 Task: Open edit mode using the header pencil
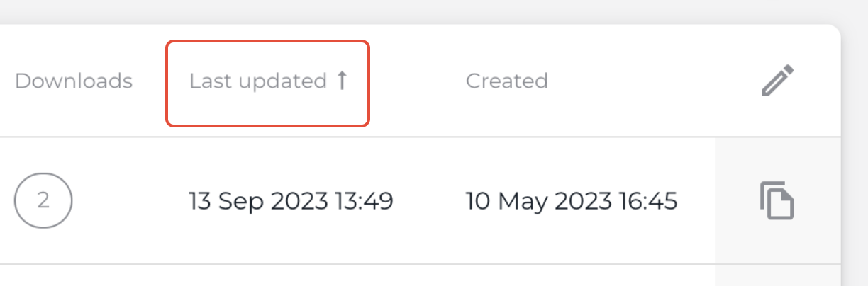coord(777,81)
